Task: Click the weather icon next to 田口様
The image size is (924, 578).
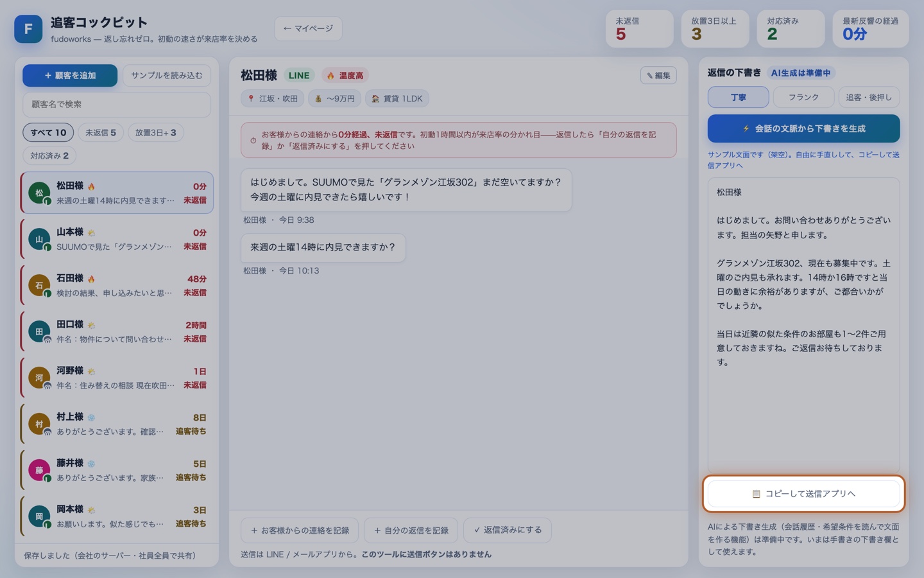Action: point(91,325)
